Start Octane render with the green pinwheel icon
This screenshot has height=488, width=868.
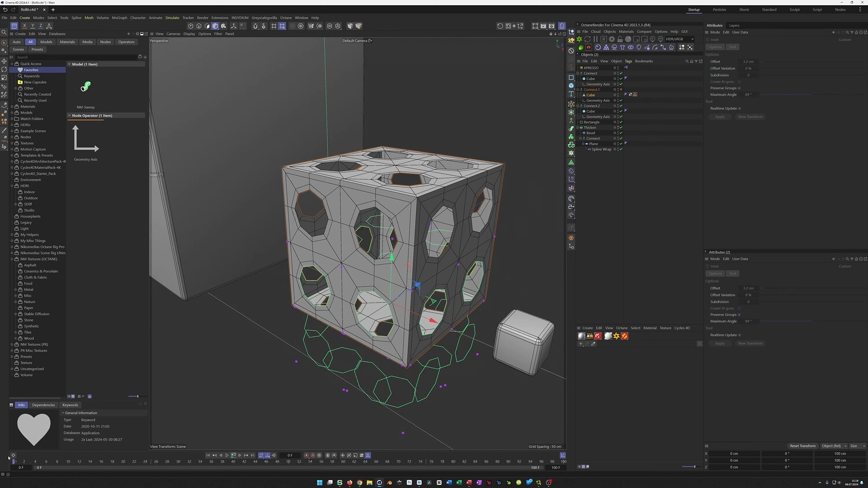point(580,39)
